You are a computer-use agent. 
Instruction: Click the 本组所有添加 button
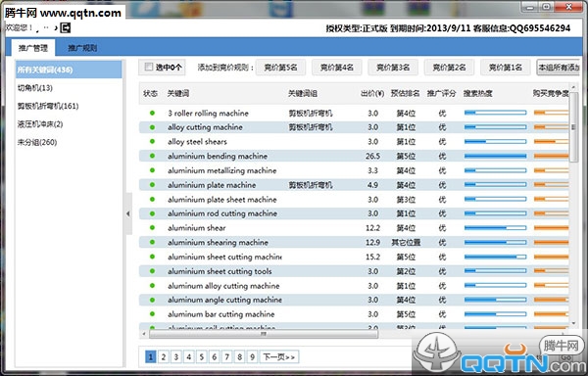[x=558, y=68]
